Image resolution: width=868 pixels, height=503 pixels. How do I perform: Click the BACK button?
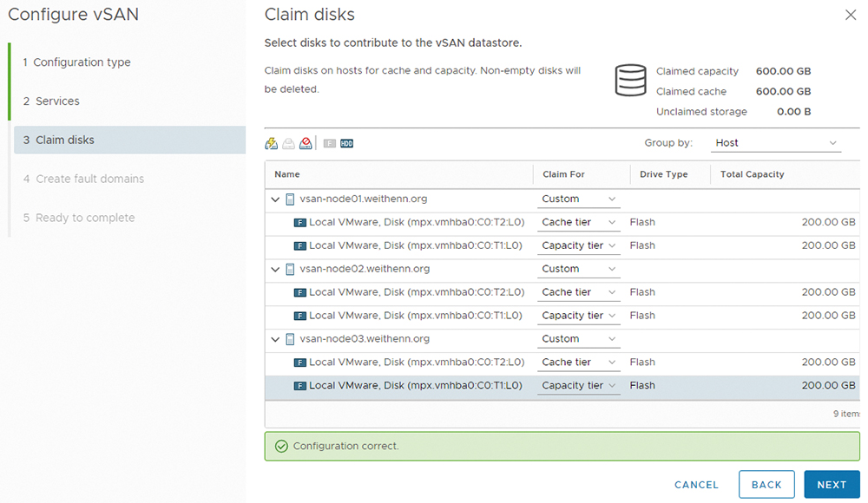(766, 485)
